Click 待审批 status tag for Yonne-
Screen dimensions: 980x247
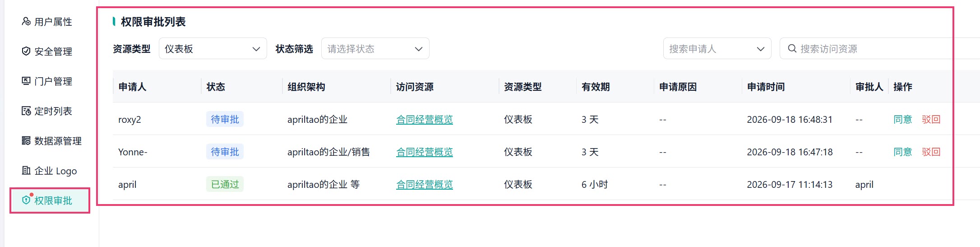coord(225,152)
